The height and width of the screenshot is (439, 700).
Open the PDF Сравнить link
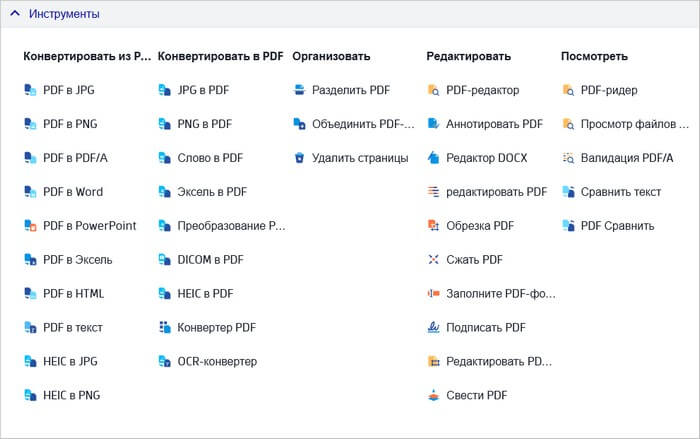click(617, 226)
